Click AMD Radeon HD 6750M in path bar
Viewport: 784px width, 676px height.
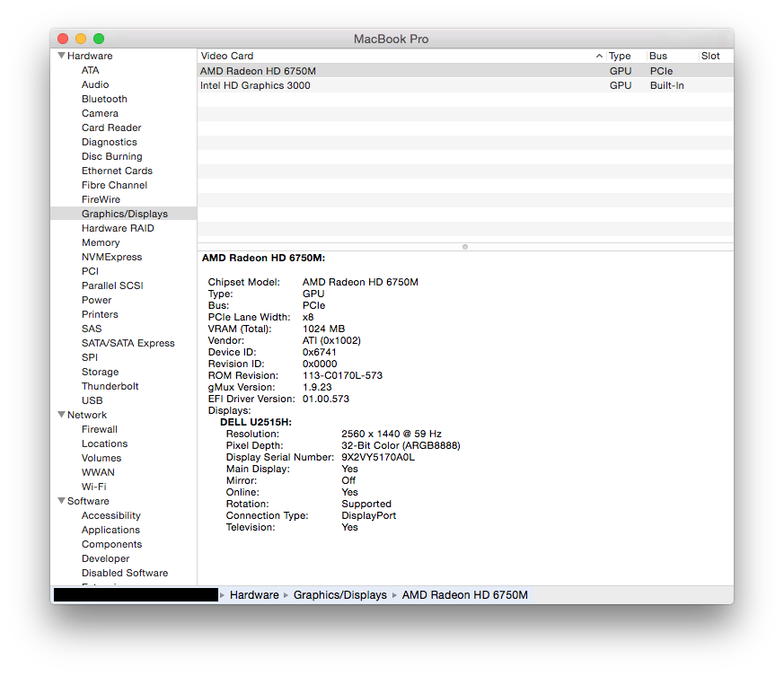click(x=465, y=595)
